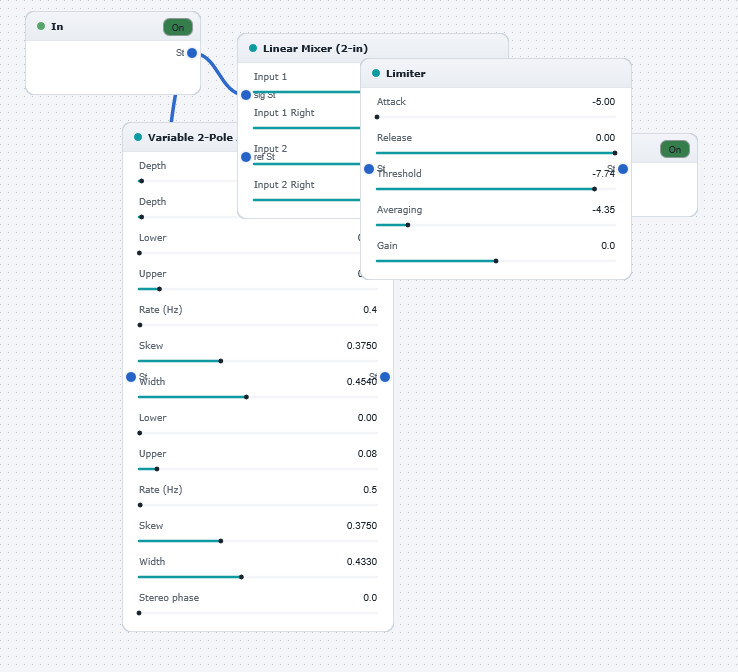Adjust the Width 0.4540 slider
The width and height of the screenshot is (738, 672).
coord(258,397)
